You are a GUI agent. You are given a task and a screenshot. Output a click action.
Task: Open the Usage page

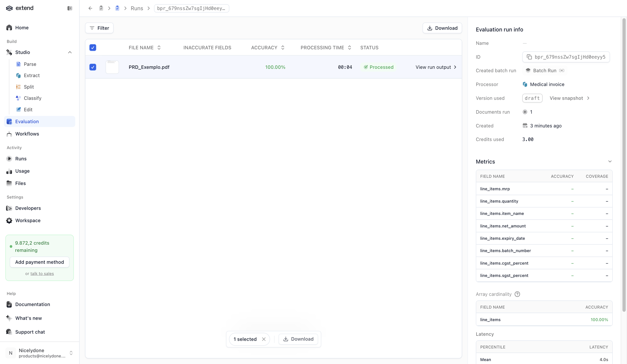point(39,171)
